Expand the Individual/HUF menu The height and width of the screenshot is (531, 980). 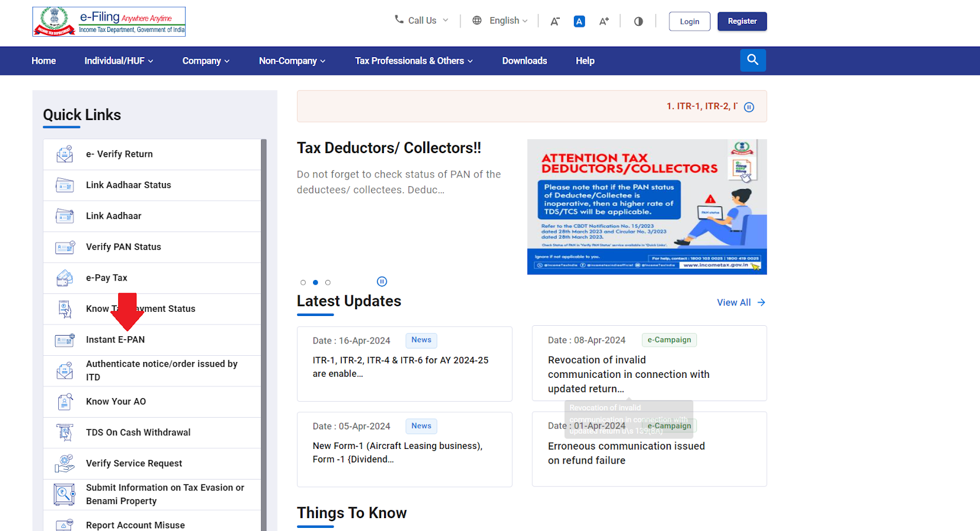click(x=119, y=61)
